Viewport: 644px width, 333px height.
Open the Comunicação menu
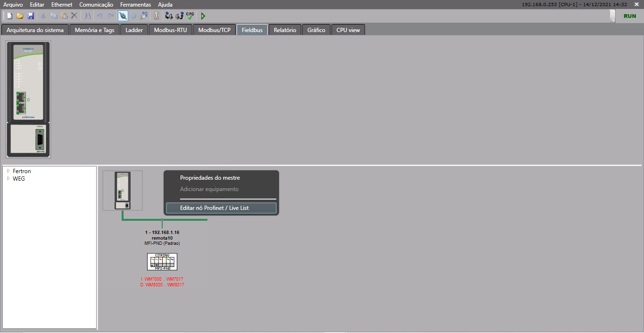(x=96, y=5)
